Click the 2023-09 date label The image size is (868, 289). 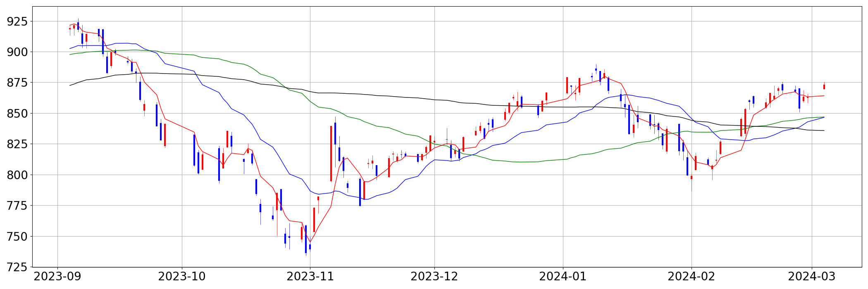click(57, 277)
